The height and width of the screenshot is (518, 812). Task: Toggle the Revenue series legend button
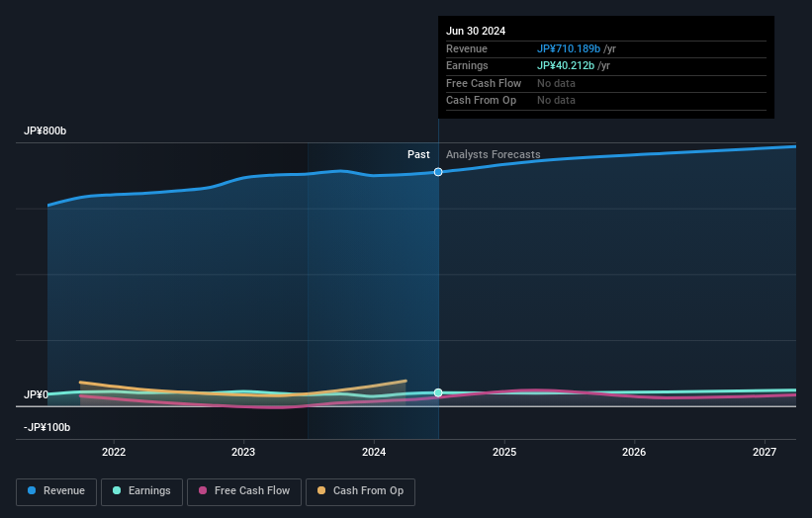click(56, 491)
